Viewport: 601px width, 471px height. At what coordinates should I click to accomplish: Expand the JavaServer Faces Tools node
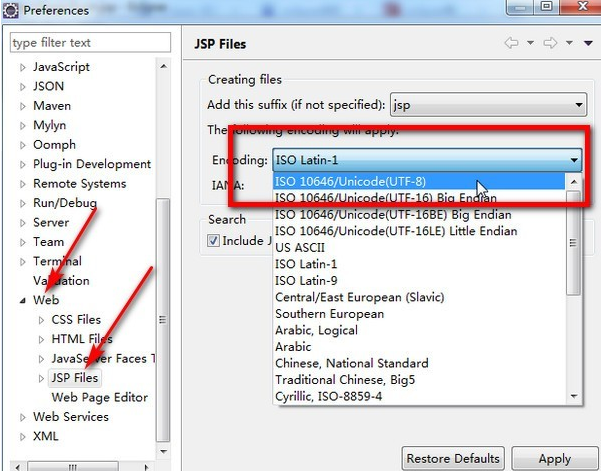tap(41, 359)
